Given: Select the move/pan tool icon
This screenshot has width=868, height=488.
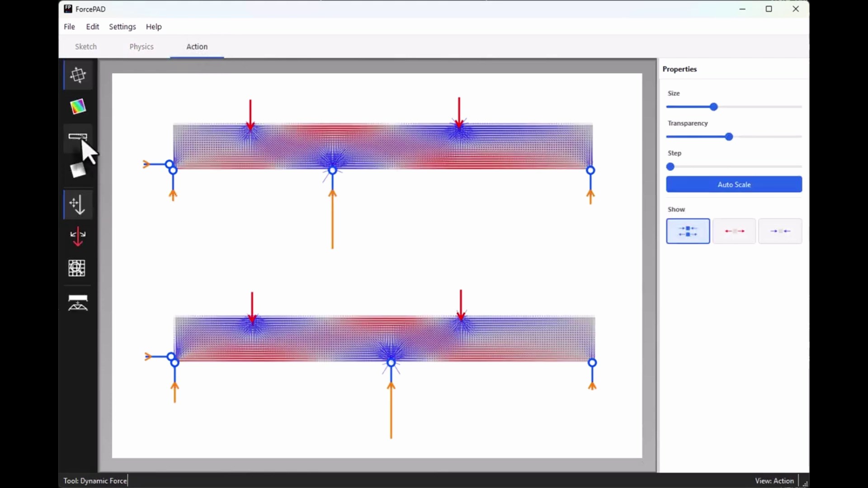Looking at the screenshot, I should point(78,75).
